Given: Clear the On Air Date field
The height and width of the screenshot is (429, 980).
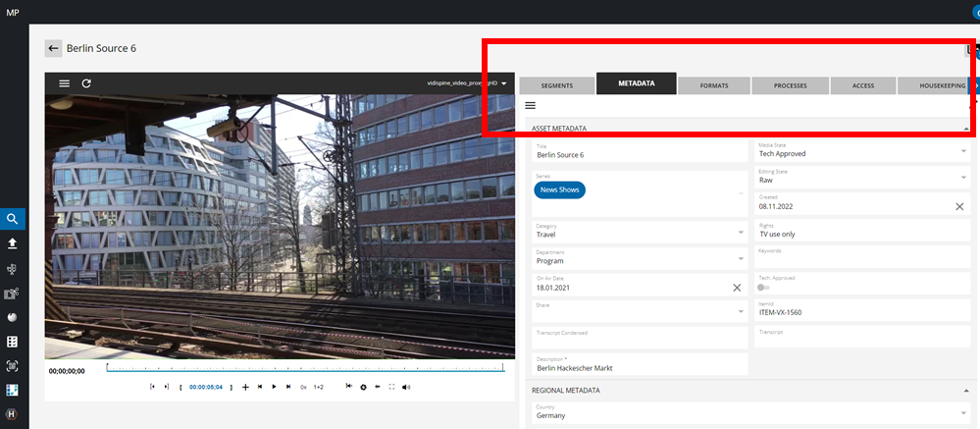Looking at the screenshot, I should 737,288.
